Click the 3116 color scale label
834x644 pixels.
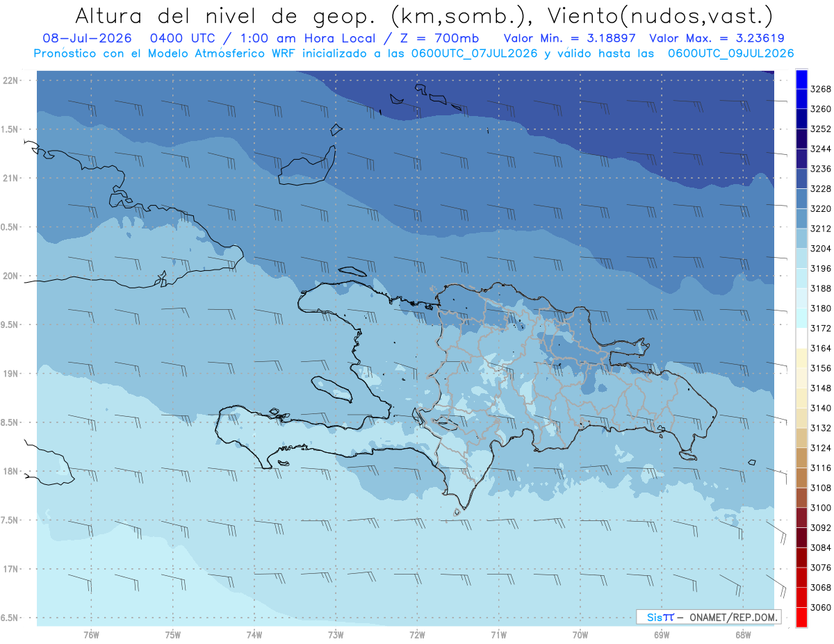(821, 468)
